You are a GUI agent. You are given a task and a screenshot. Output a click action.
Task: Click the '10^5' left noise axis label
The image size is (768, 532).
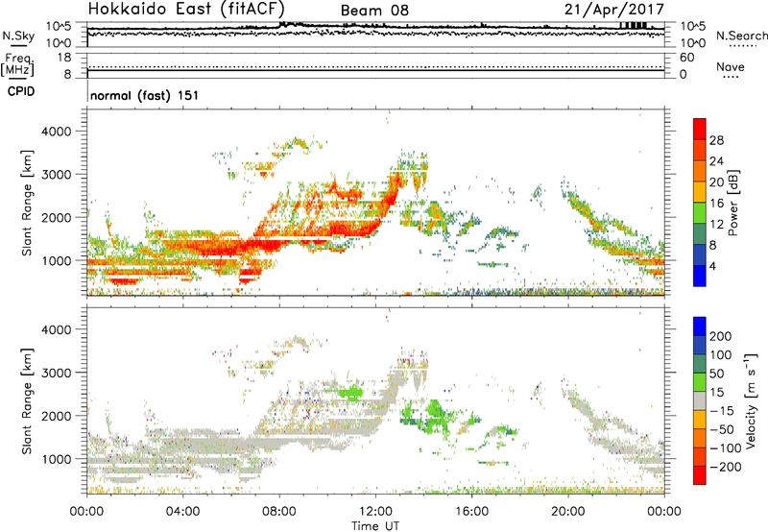pyautogui.click(x=59, y=26)
